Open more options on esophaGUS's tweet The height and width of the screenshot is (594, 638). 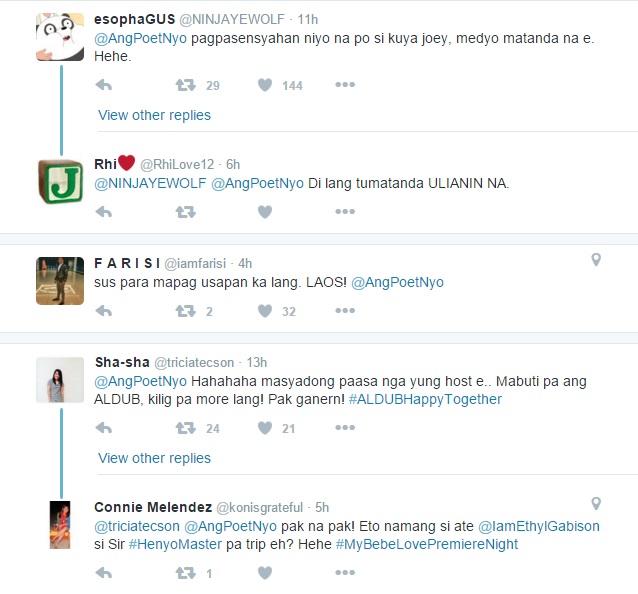[345, 85]
